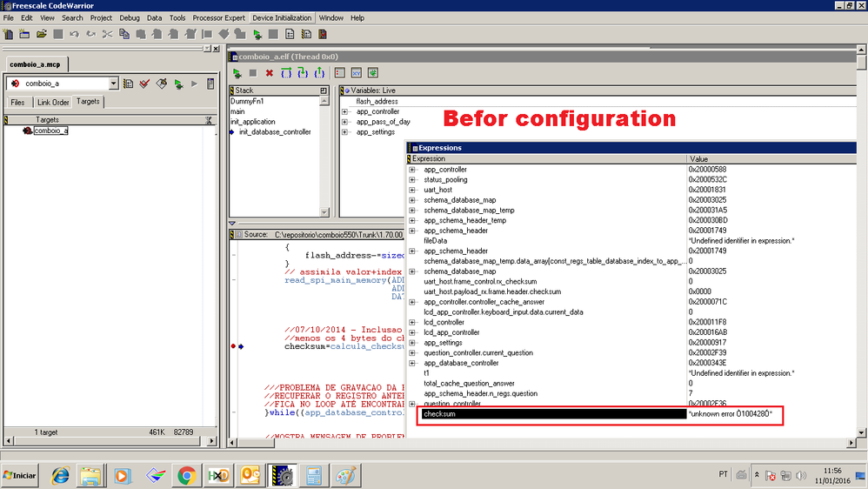Image resolution: width=868 pixels, height=489 pixels.
Task: Click the Stop square icon in debugger window
Action: [253, 73]
